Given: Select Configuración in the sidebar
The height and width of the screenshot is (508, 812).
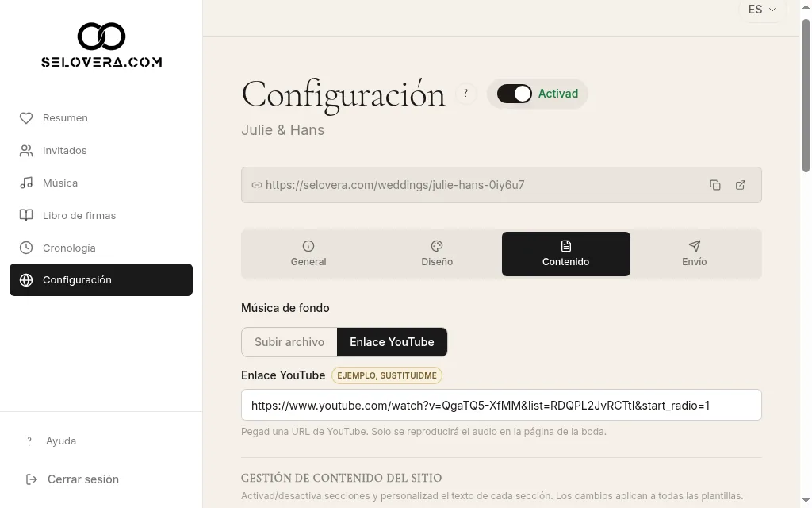Looking at the screenshot, I should tap(101, 280).
